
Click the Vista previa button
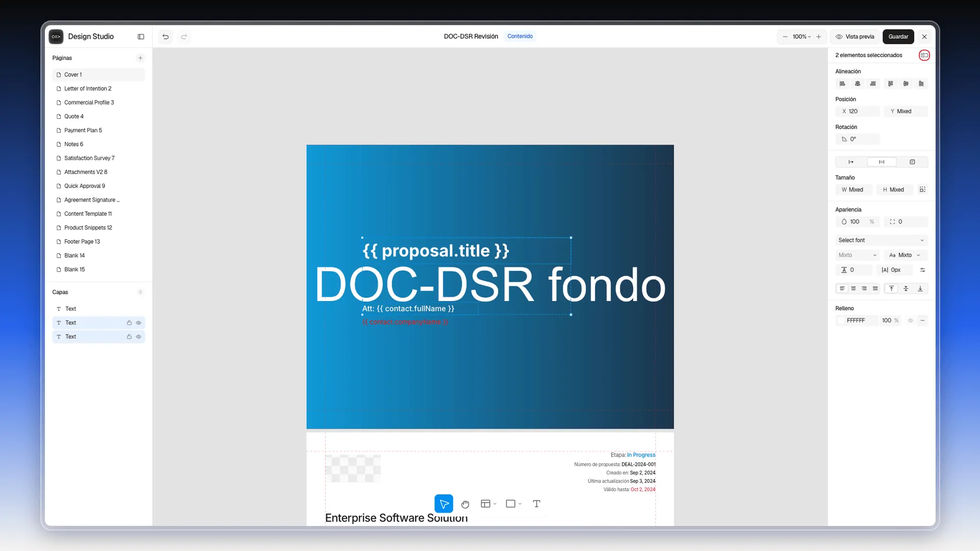(855, 37)
